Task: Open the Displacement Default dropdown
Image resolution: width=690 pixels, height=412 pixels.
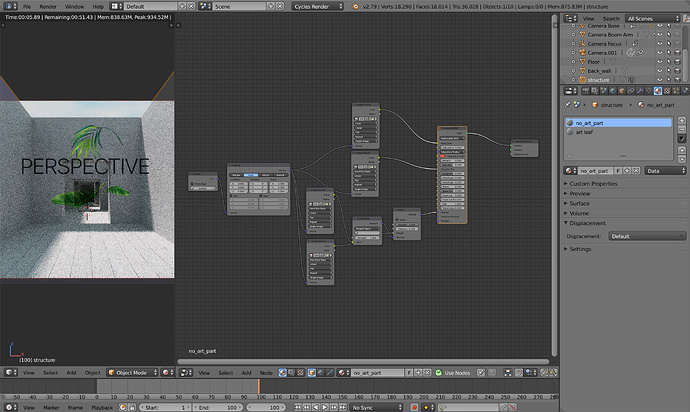Action: 647,236
